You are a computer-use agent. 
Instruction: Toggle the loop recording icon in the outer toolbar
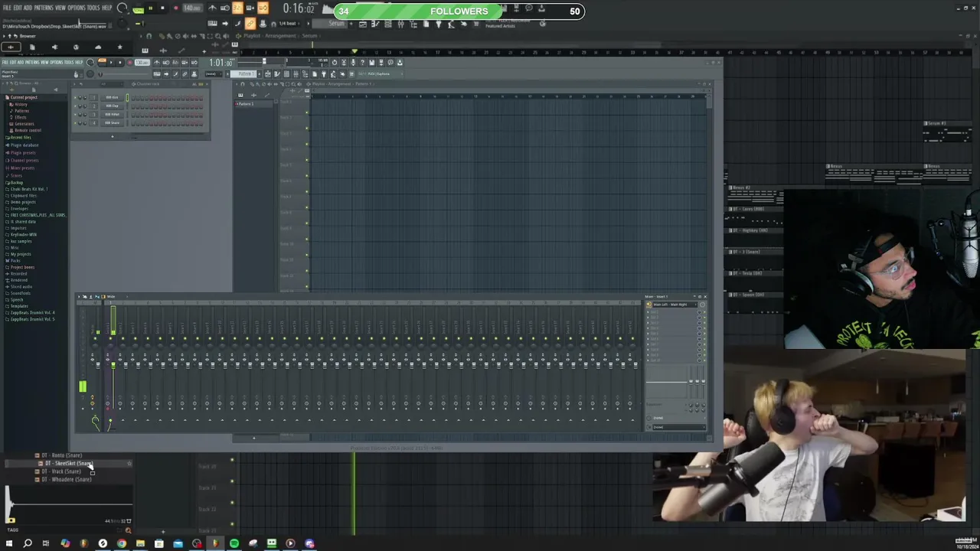(x=263, y=8)
